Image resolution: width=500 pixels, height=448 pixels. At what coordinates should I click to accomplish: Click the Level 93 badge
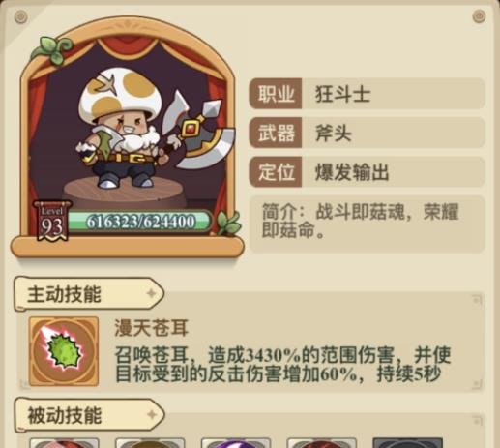pyautogui.click(x=52, y=222)
